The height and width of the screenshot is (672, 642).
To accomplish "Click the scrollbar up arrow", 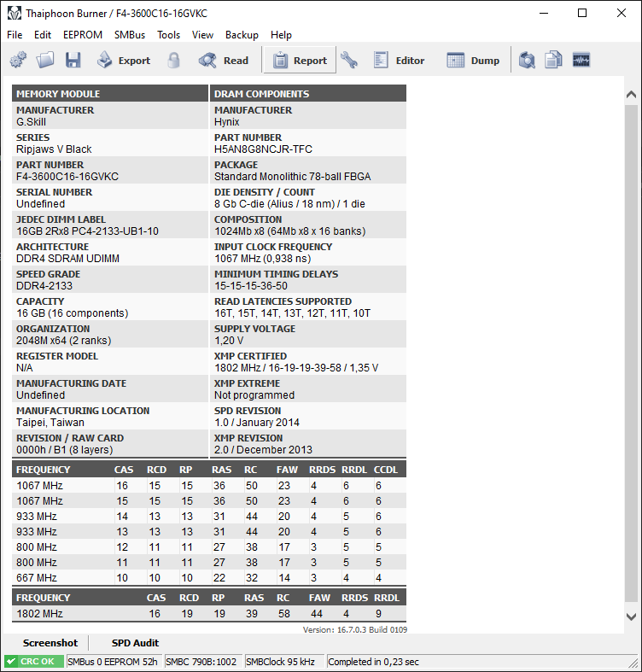I will tap(631, 95).
